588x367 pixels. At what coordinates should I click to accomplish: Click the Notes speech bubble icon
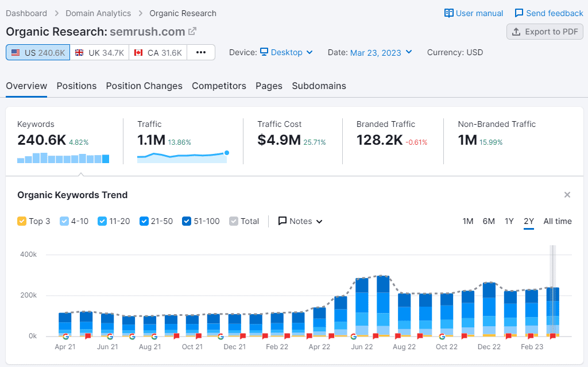(283, 221)
